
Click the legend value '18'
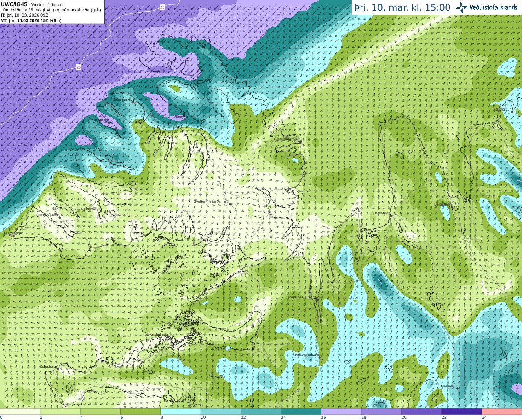click(x=364, y=417)
